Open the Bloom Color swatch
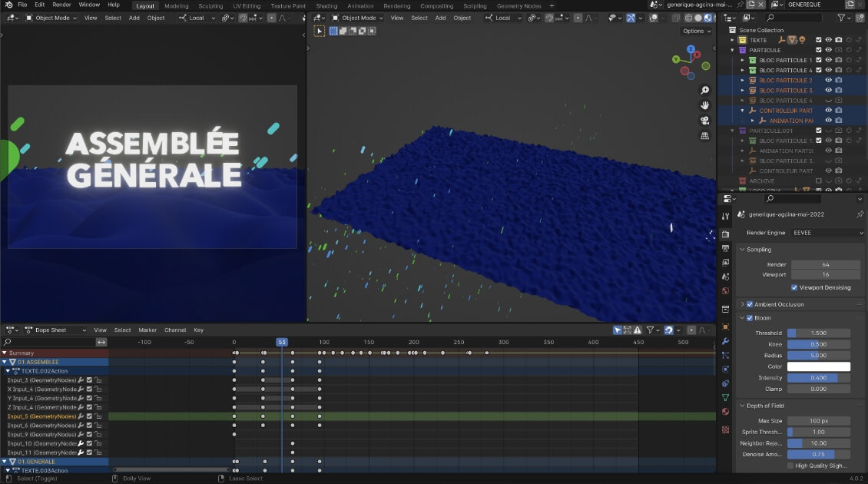This screenshot has height=484, width=868. (x=818, y=366)
